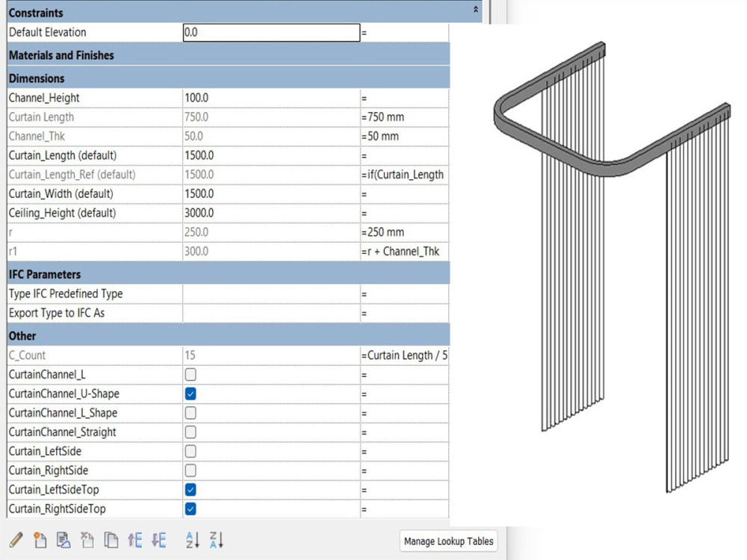
Task: Sort parameters in ascending A-Z order
Action: click(193, 540)
